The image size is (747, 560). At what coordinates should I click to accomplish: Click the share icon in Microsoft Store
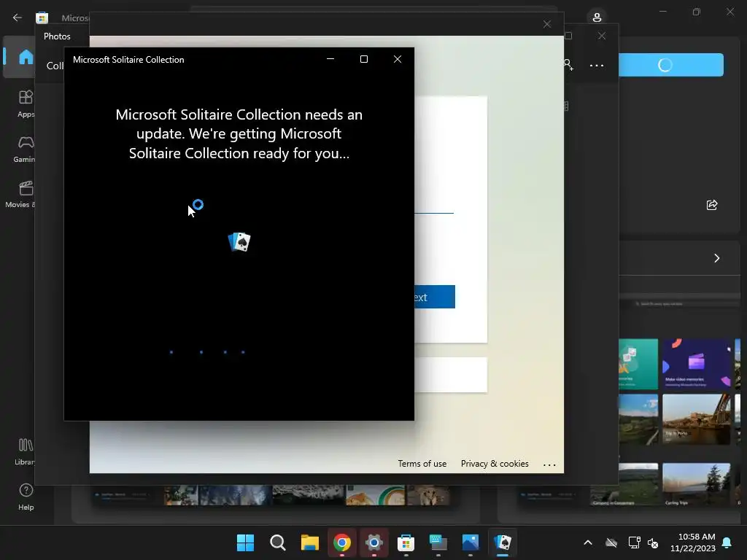[712, 205]
